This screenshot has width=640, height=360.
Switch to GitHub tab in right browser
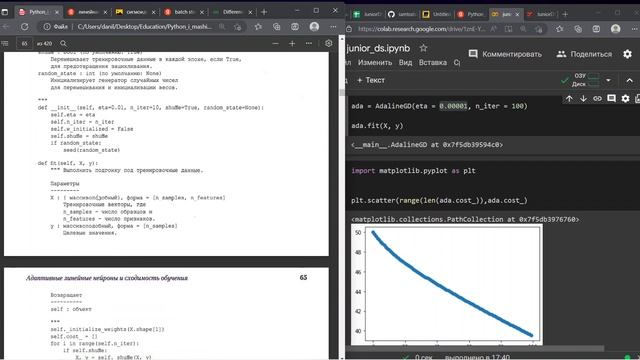pos(402,14)
